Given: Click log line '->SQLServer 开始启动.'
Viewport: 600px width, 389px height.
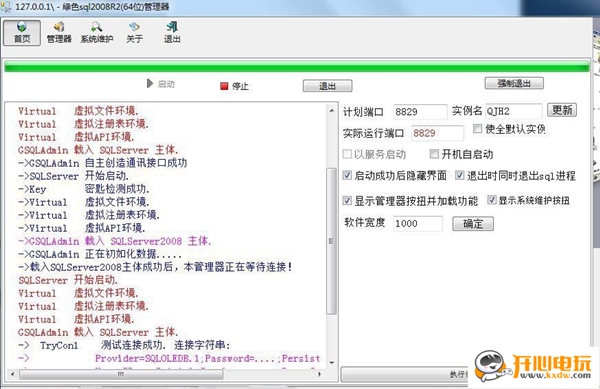Looking at the screenshot, I should [73, 176].
